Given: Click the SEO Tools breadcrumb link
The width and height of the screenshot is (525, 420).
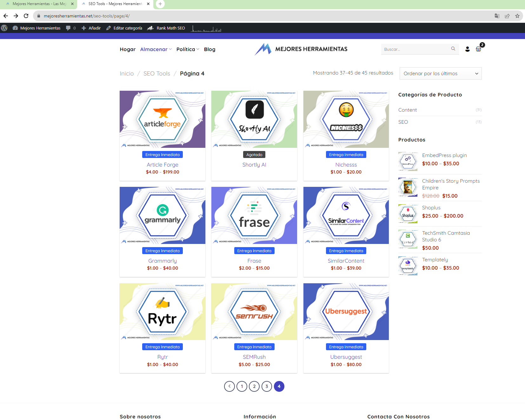Looking at the screenshot, I should (157, 74).
